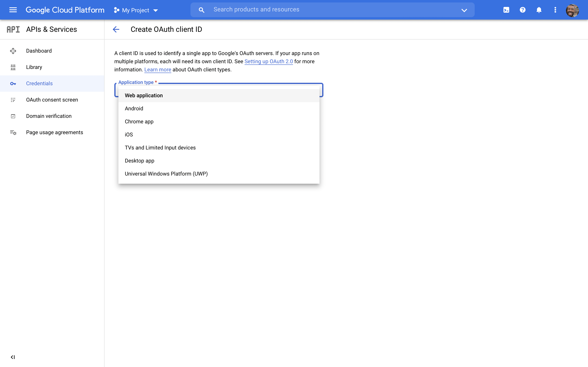Screen dimensions: 588x367
Task: Collapse the sidebar navigation panel
Action: [13, 357]
